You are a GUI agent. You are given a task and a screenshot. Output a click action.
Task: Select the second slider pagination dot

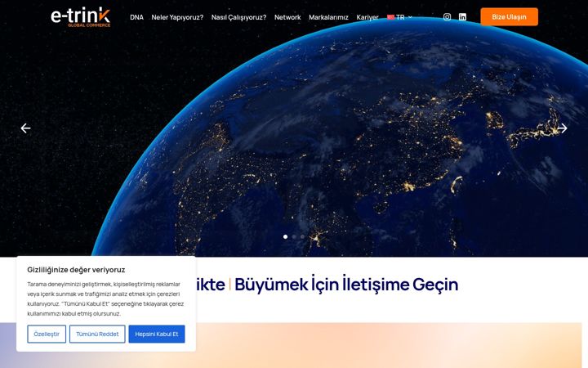coord(294,236)
